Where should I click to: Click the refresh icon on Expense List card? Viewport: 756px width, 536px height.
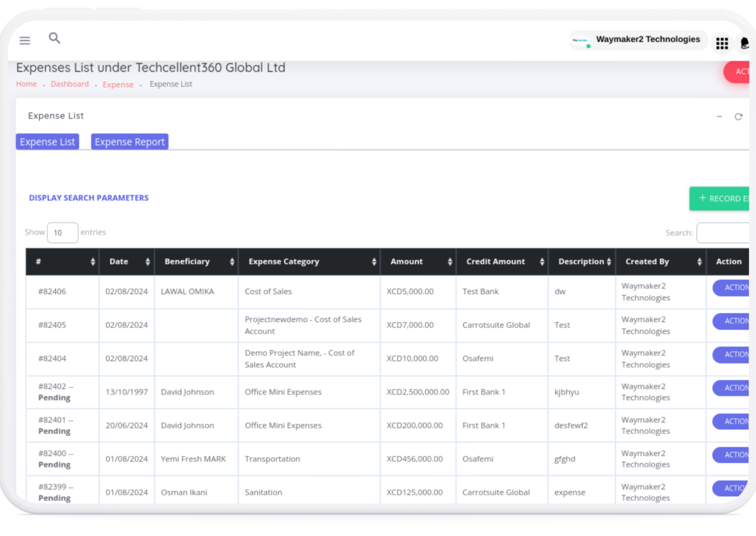click(738, 116)
